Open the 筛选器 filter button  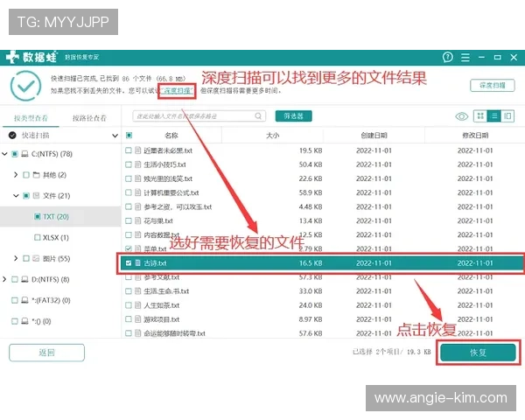click(x=294, y=116)
